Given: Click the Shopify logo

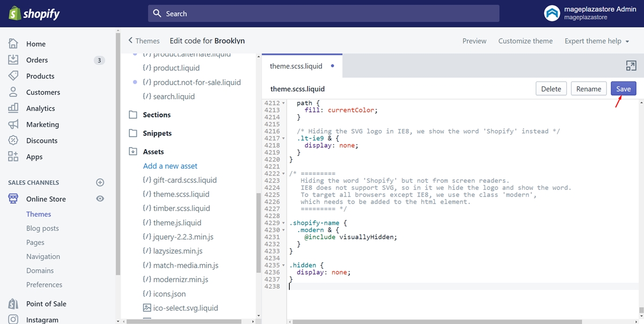Looking at the screenshot, I should (34, 13).
